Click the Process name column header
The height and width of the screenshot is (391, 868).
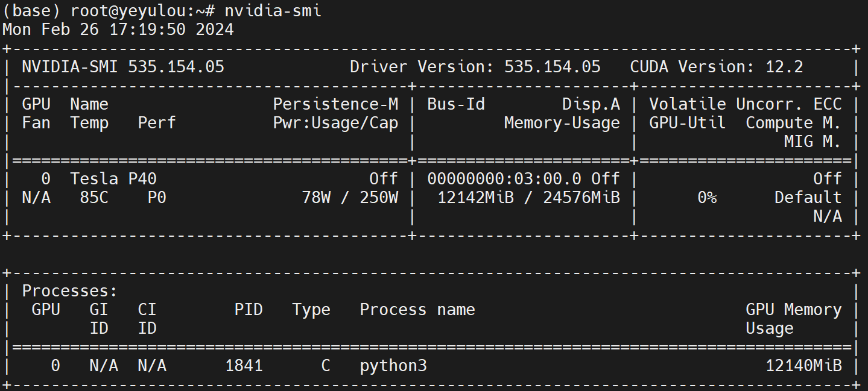[417, 310]
